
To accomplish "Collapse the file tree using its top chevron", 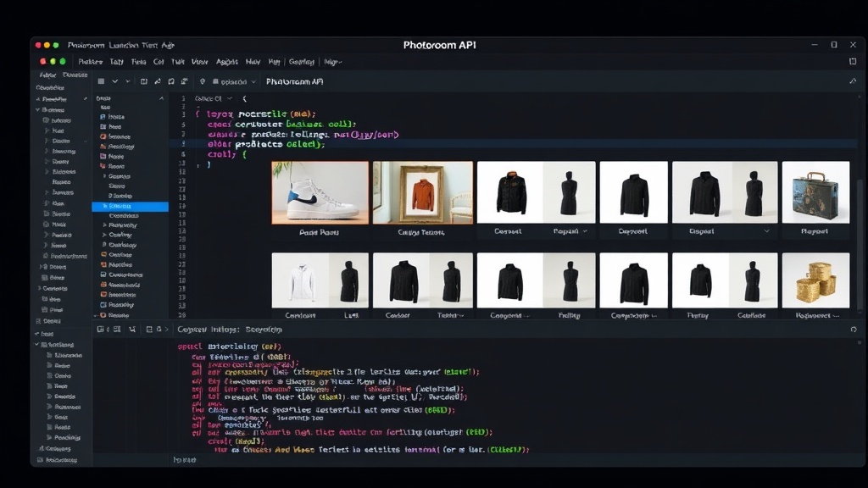I will 161,98.
